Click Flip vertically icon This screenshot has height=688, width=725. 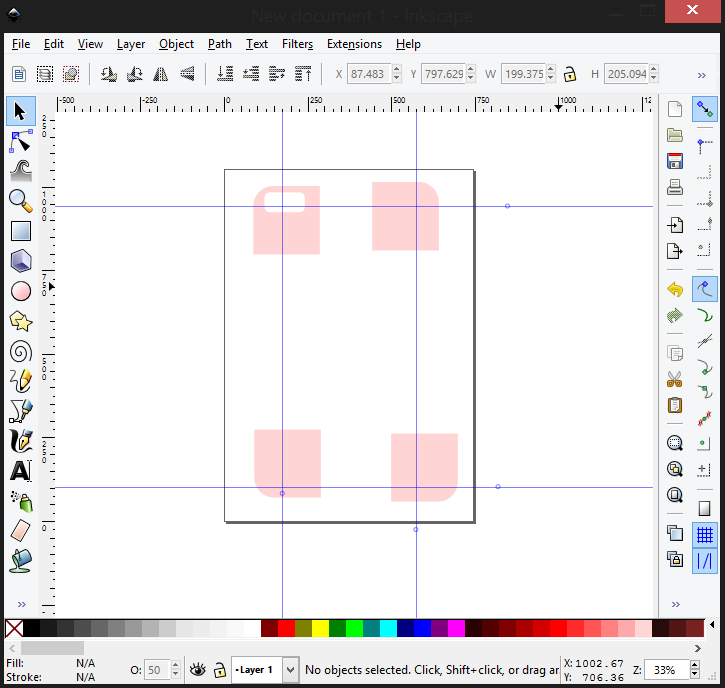pyautogui.click(x=187, y=74)
